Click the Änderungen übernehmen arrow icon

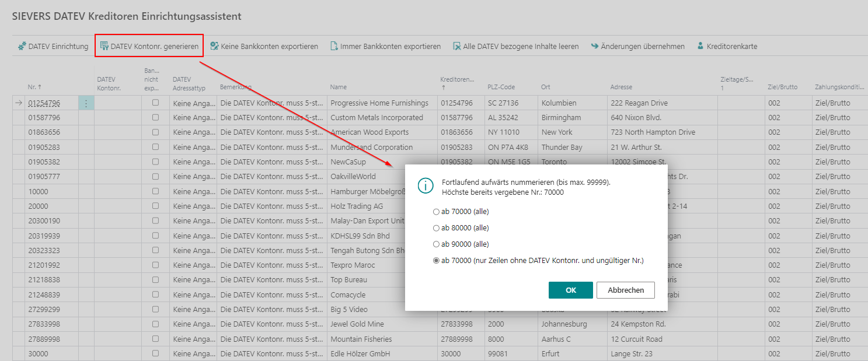pyautogui.click(x=595, y=46)
